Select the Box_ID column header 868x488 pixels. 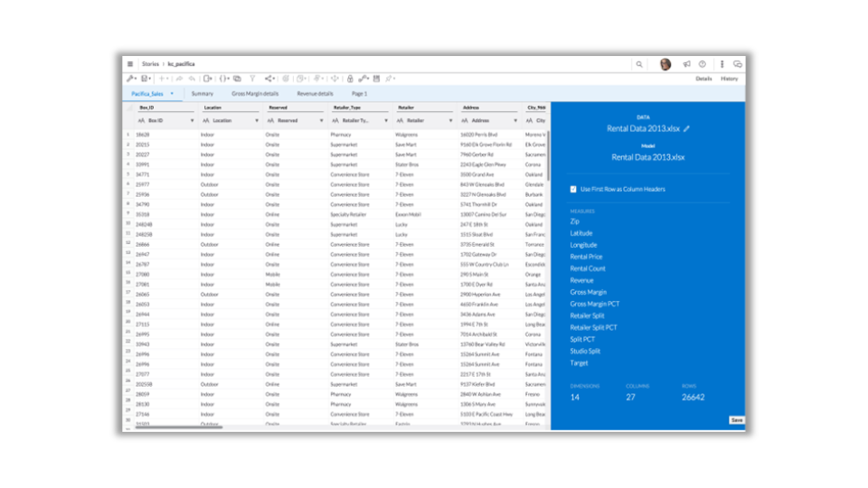coord(146,108)
